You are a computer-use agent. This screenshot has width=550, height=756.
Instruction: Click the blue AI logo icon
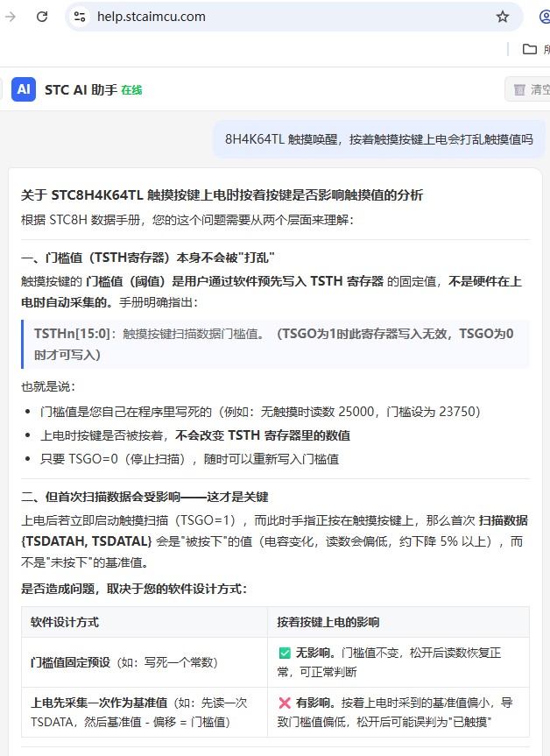[24, 89]
